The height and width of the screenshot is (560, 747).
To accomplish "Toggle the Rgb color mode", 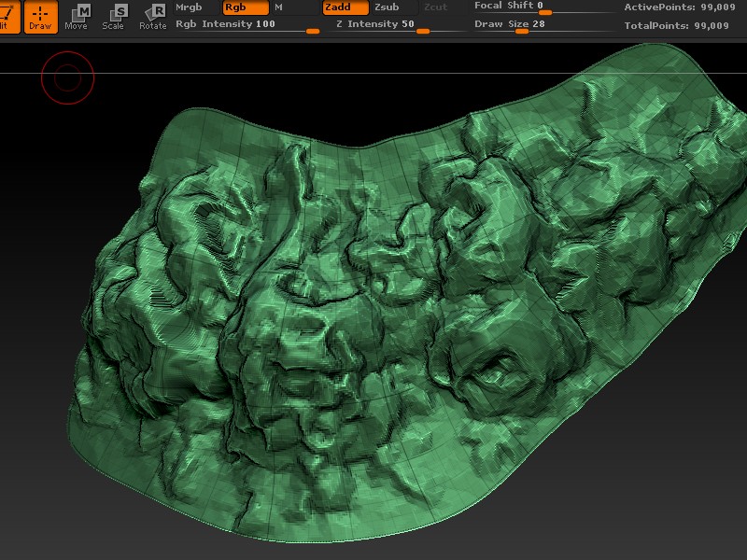I will 246,7.
